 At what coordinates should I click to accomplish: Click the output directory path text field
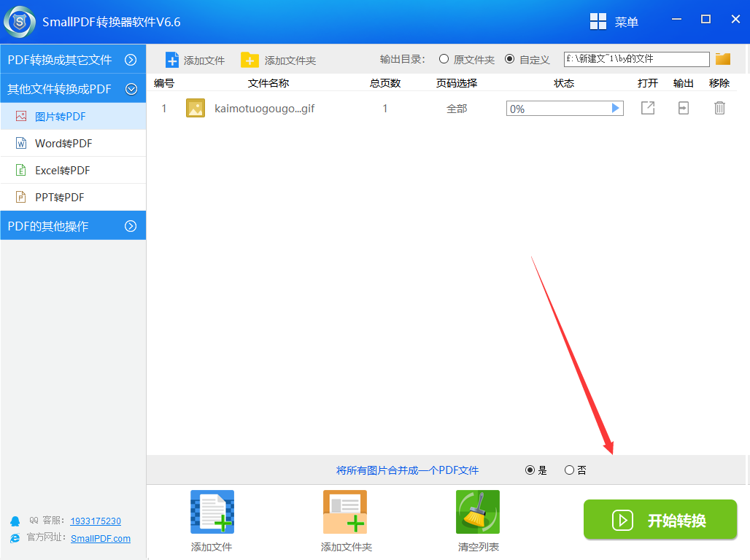(636, 59)
